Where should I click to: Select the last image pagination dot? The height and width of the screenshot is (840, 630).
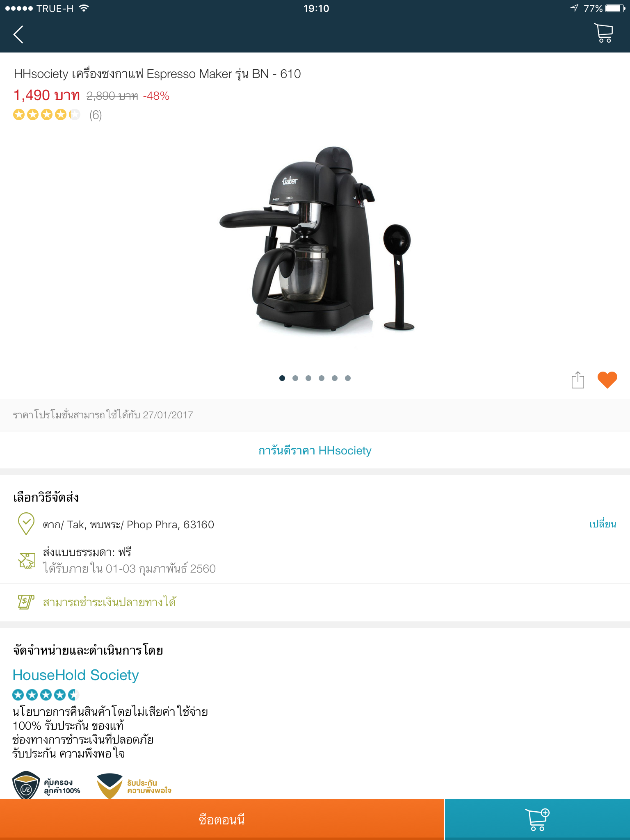tap(348, 378)
